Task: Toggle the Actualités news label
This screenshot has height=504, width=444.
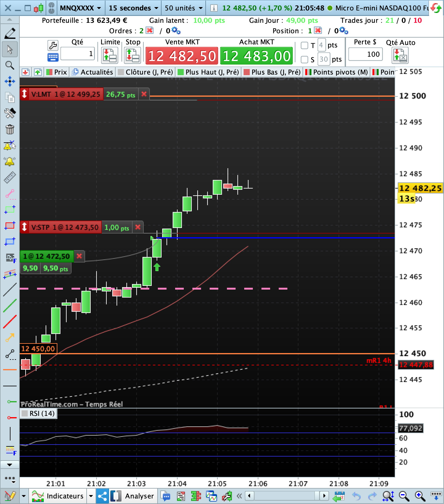Action: [x=92, y=72]
